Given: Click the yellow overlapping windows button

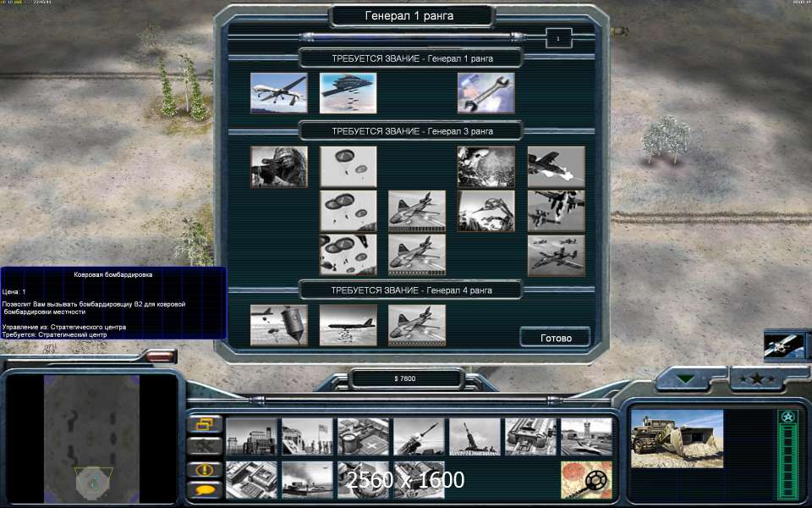Looking at the screenshot, I should pyautogui.click(x=205, y=424).
